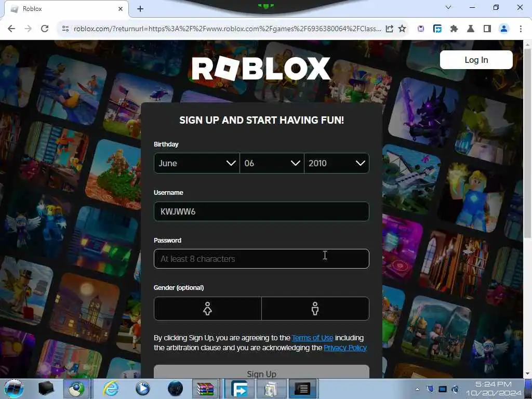The width and height of the screenshot is (532, 399).
Task: Open the Terms of Use link
Action: point(312,338)
